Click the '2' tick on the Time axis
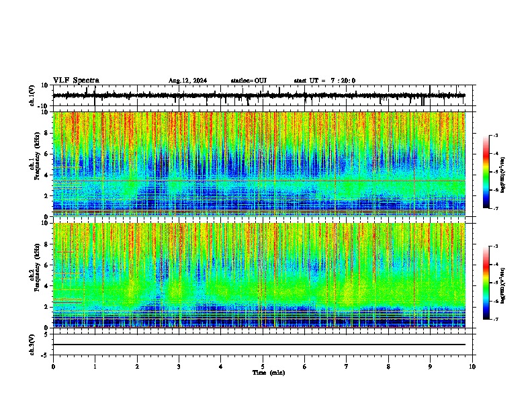The height and width of the screenshot is (411, 532). tap(137, 367)
